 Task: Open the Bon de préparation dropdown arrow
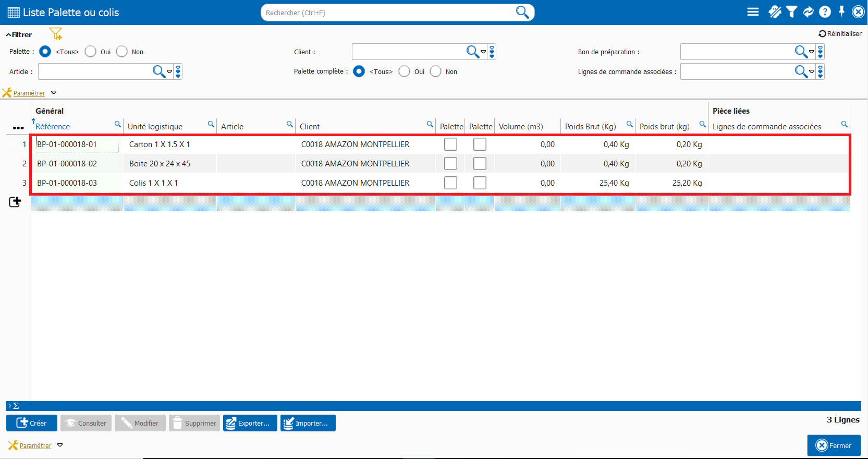point(812,52)
